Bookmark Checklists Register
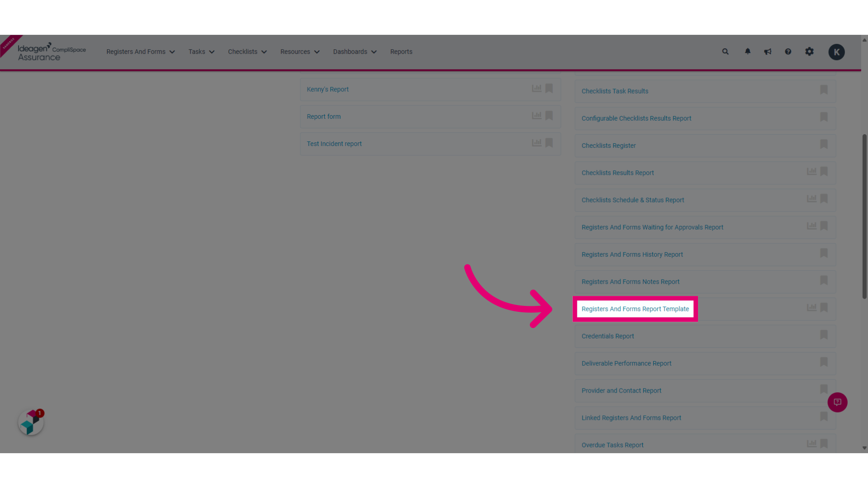Image resolution: width=868 pixels, height=488 pixels. point(824,144)
